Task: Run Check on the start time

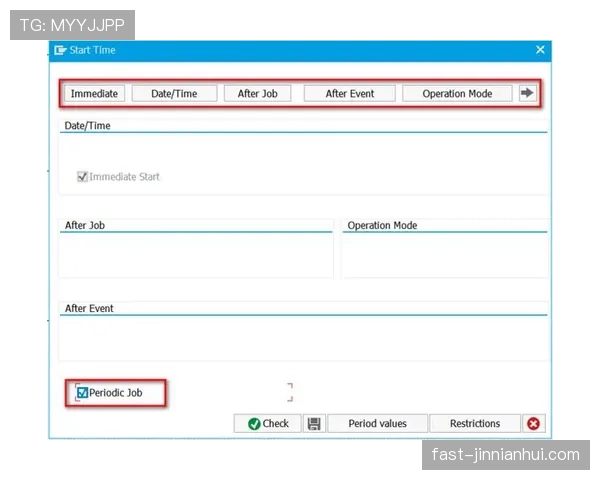Action: coord(268,423)
